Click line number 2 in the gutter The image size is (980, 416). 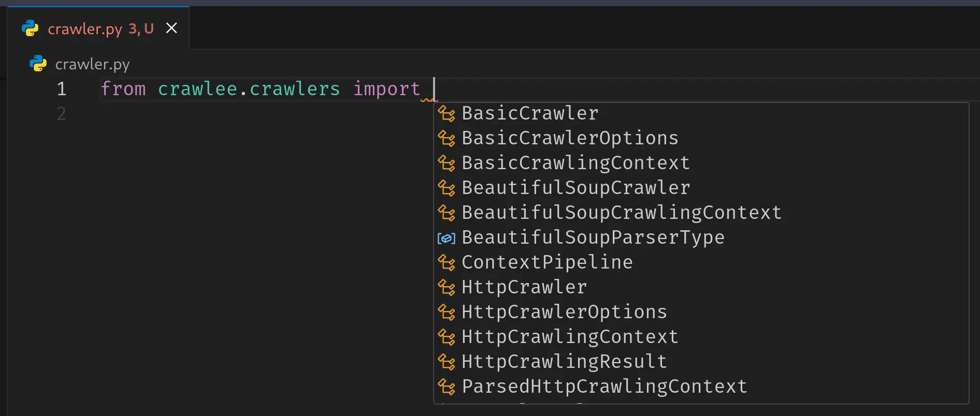click(62, 114)
